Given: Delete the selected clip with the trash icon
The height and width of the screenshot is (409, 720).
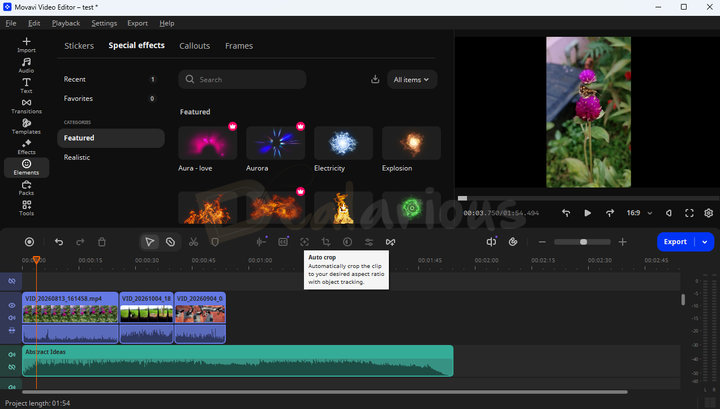Looking at the screenshot, I should point(102,242).
